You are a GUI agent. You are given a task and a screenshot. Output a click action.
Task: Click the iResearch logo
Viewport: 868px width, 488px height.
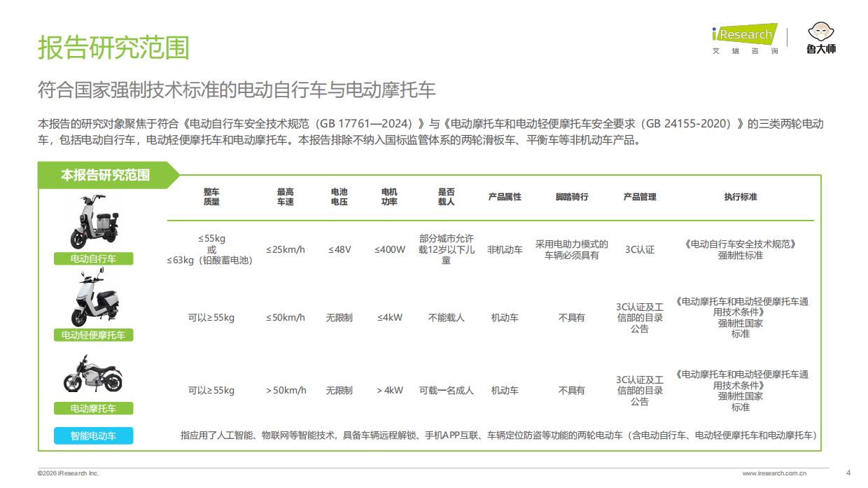tap(745, 34)
